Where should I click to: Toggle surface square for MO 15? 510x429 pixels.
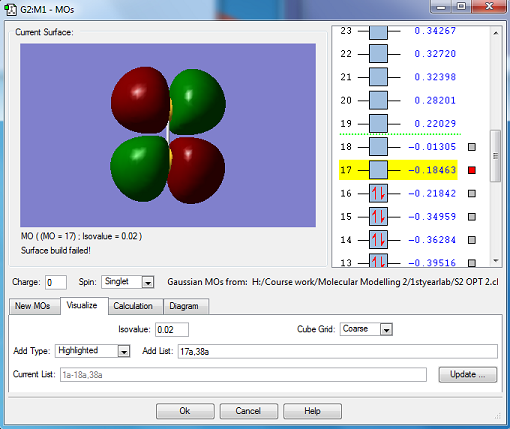472,217
